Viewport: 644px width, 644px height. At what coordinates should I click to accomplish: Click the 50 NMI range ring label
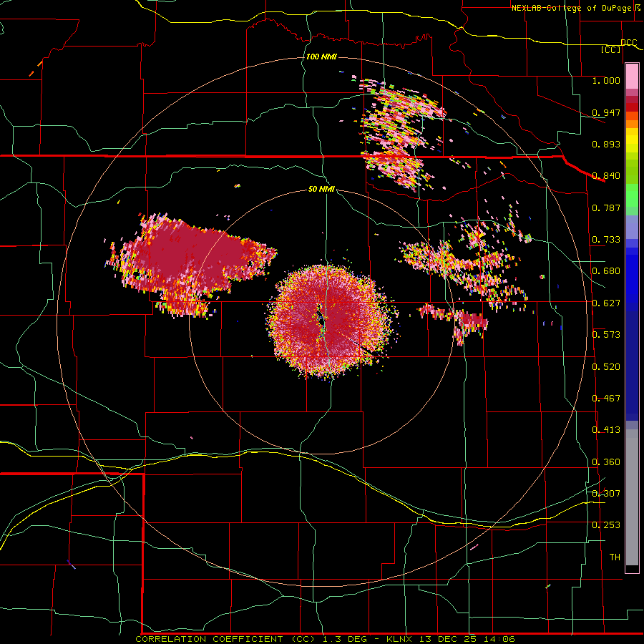321,190
